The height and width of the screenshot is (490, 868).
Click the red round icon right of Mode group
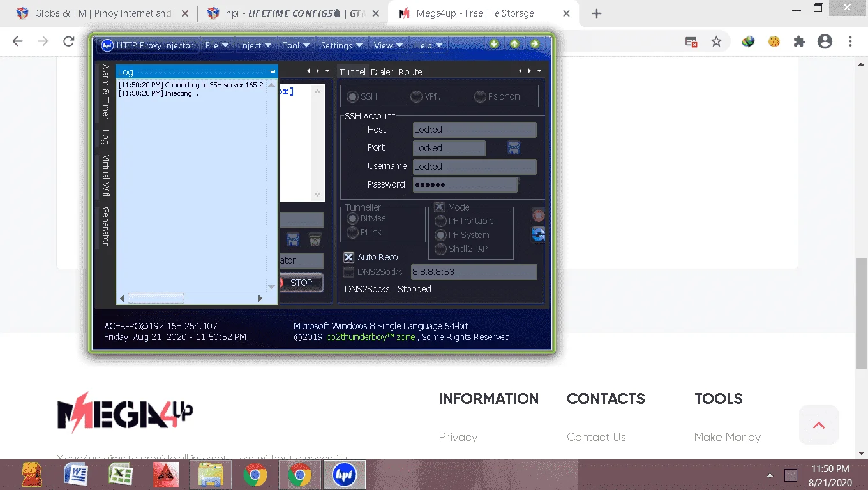pos(538,215)
